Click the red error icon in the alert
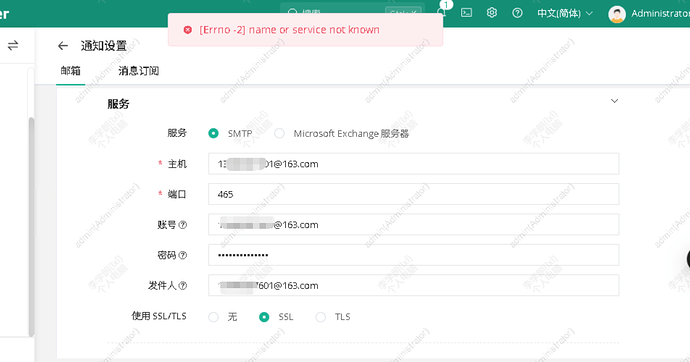 (187, 30)
